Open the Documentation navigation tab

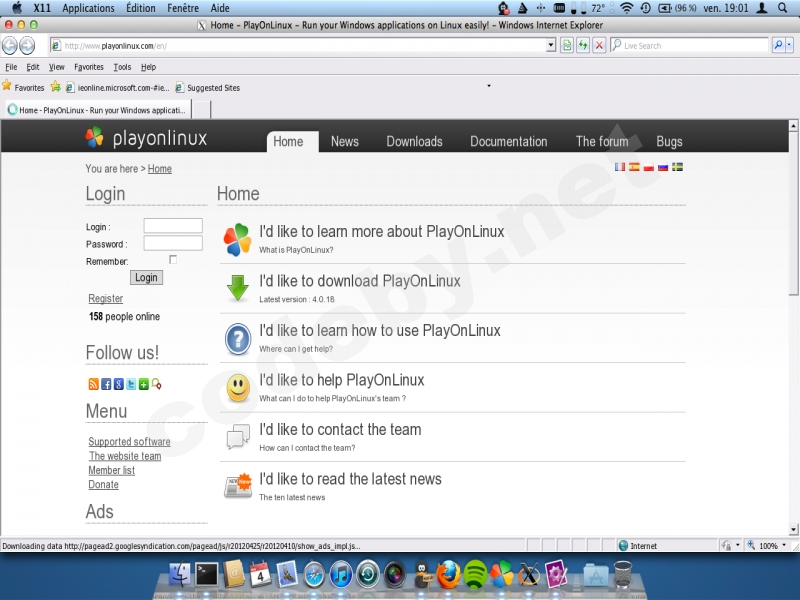point(508,142)
